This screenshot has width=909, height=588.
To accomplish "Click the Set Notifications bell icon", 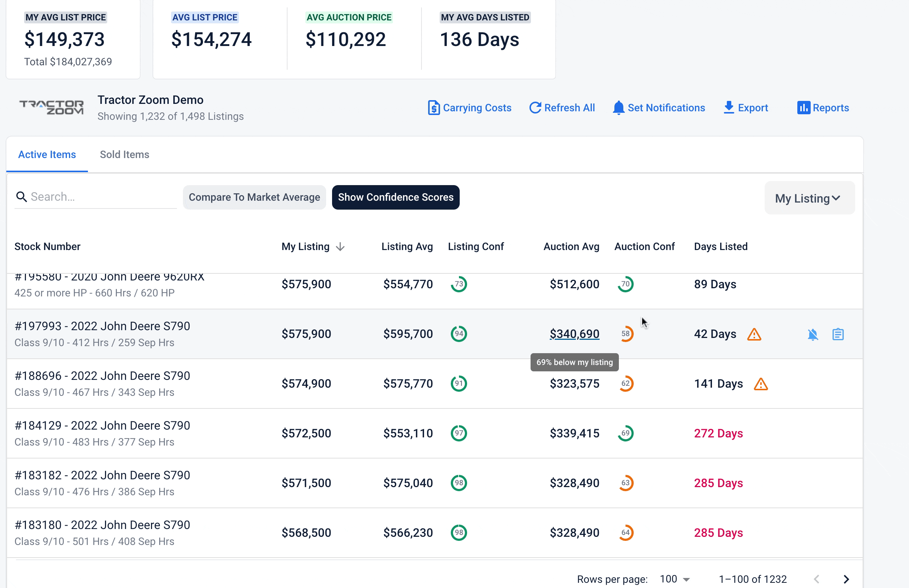I will [618, 108].
